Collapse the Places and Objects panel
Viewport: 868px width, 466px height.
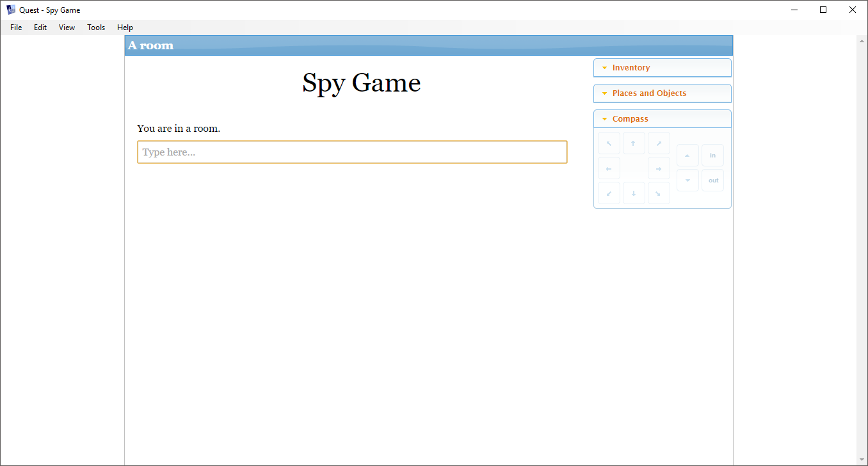coord(663,93)
